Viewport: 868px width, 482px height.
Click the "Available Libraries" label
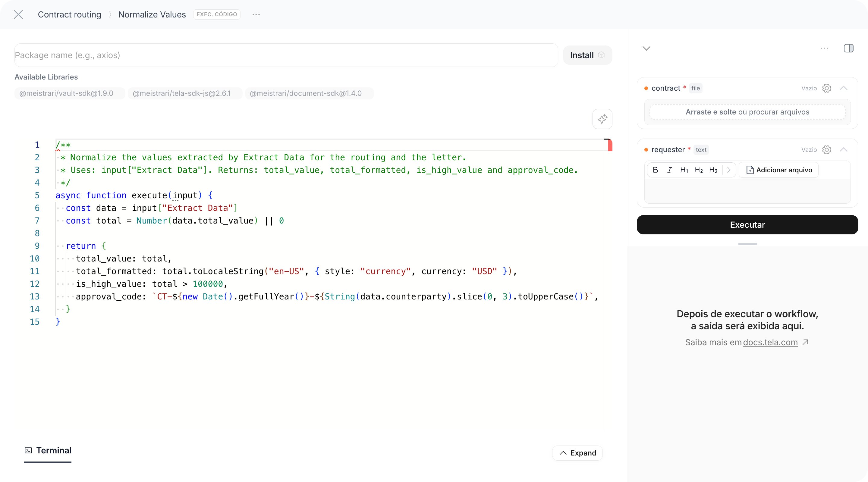click(46, 77)
